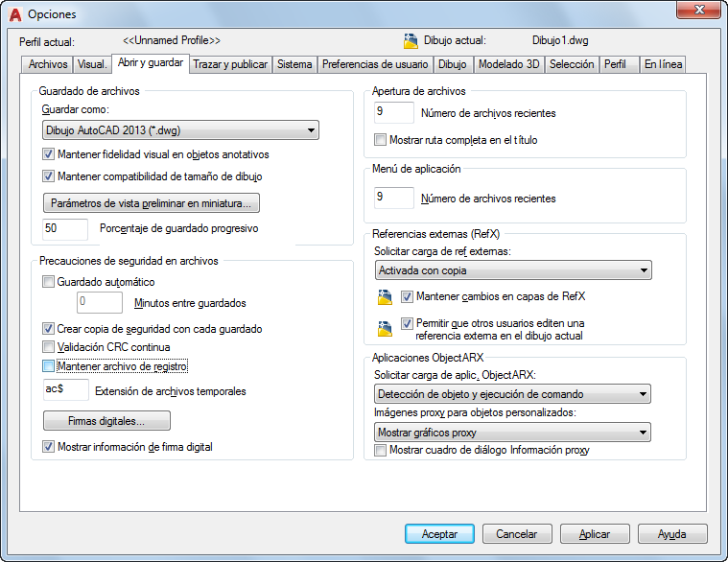Uncheck Mantener fidelidad visual en objetos anotativos

48,154
